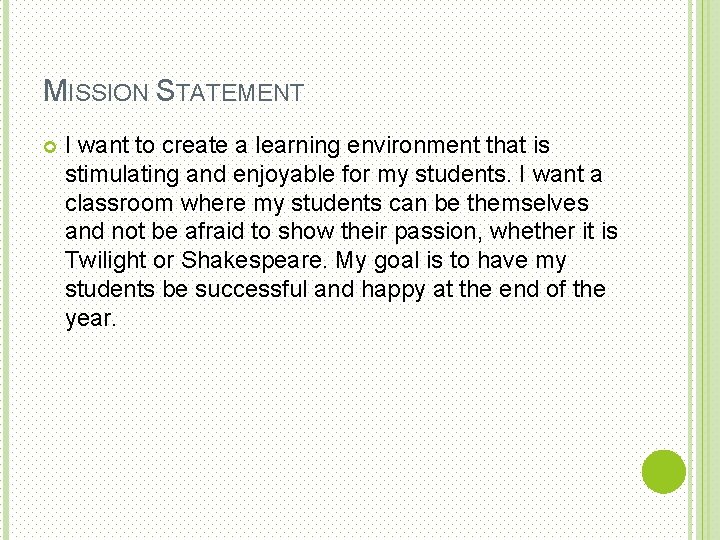Select the word classroom in the body text
720x540 pixels.
click(x=119, y=204)
